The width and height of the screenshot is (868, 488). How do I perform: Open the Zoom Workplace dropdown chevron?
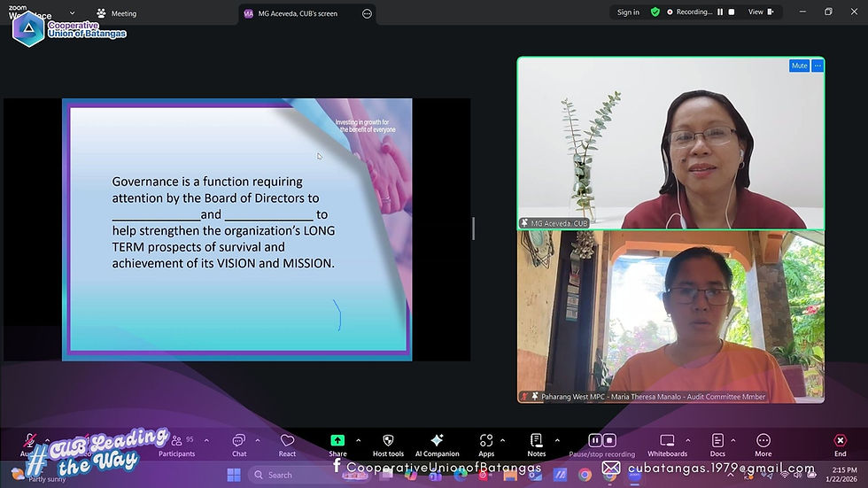[72, 12]
